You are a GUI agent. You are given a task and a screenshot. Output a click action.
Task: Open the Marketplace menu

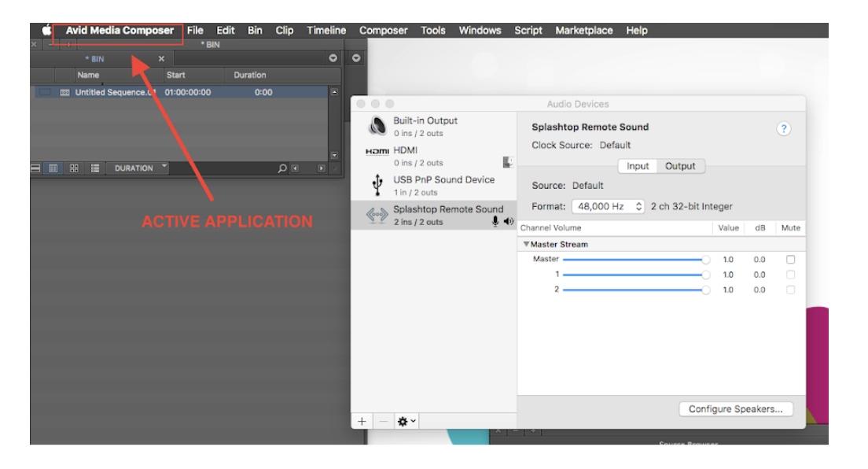click(584, 31)
